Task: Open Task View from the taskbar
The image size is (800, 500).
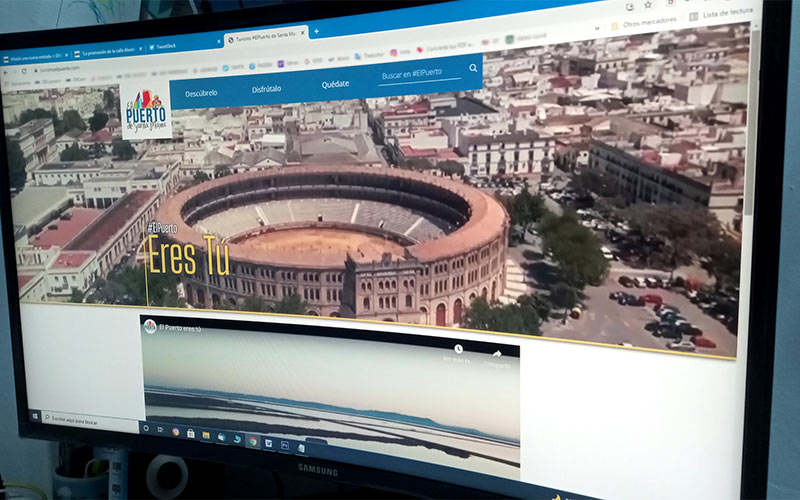Action: 160,430
